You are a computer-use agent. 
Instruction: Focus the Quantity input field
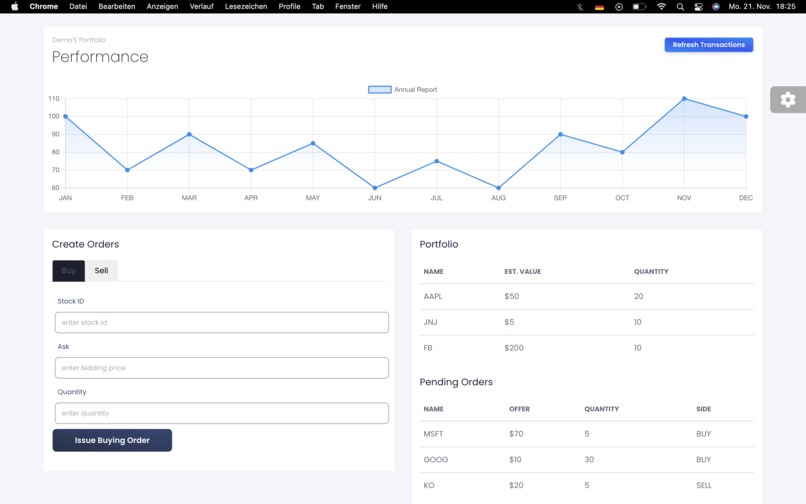(222, 413)
